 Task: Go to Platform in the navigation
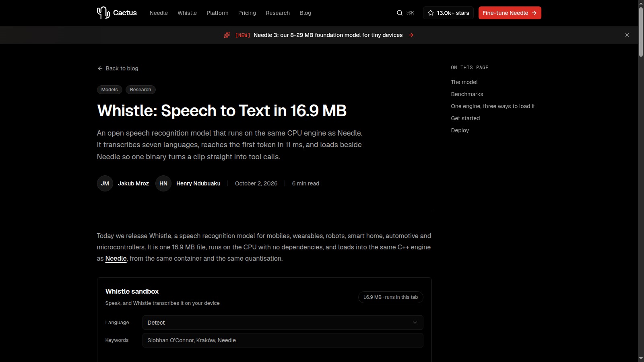click(217, 13)
